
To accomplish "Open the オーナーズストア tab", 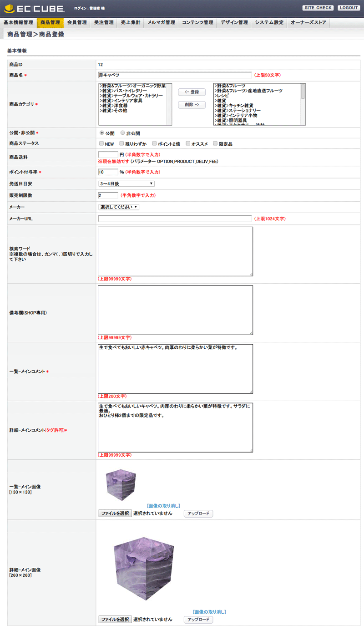I will (308, 22).
